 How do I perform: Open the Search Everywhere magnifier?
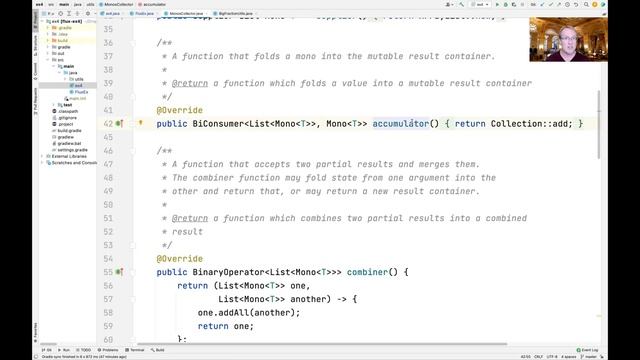coord(586,4)
